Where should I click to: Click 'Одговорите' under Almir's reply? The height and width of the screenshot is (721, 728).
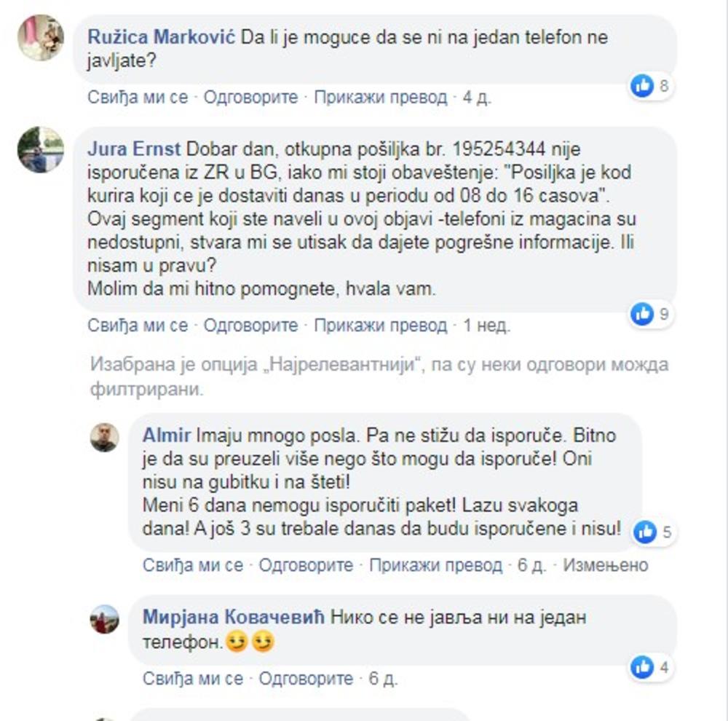[306, 565]
